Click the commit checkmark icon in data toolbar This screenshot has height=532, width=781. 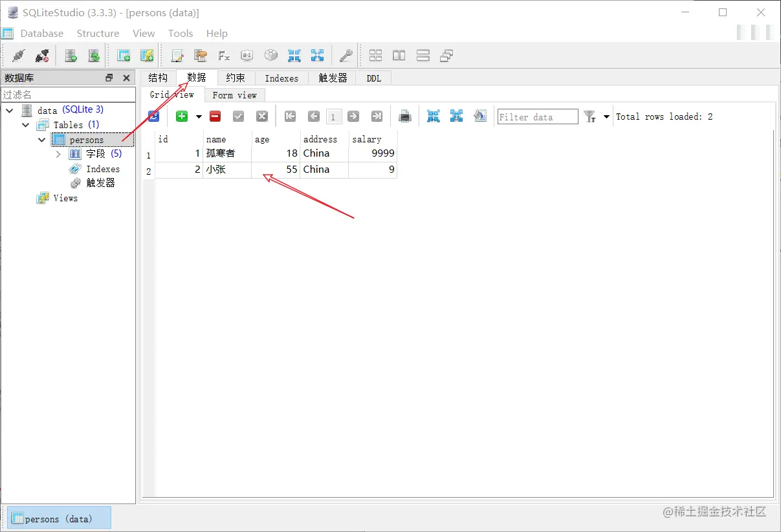tap(239, 116)
